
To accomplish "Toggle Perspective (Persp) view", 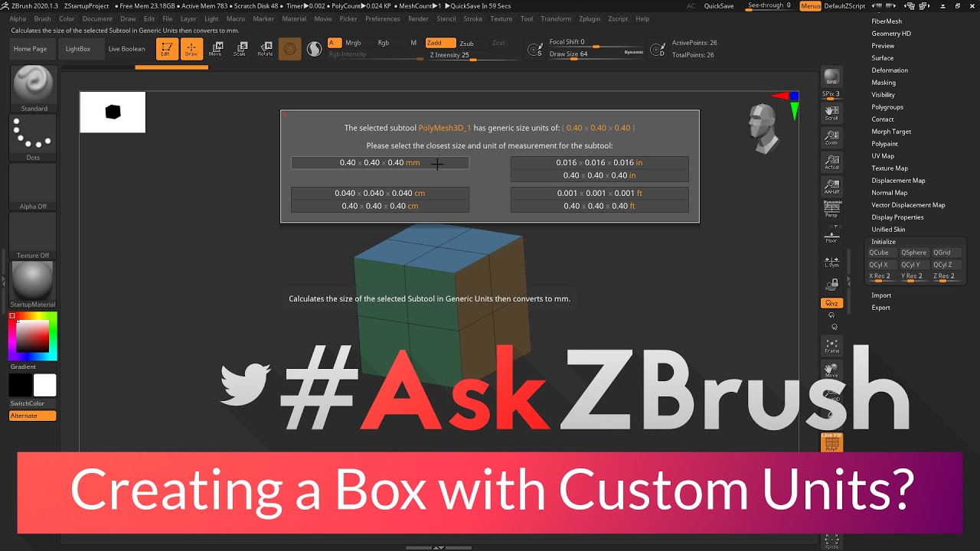I will [831, 209].
